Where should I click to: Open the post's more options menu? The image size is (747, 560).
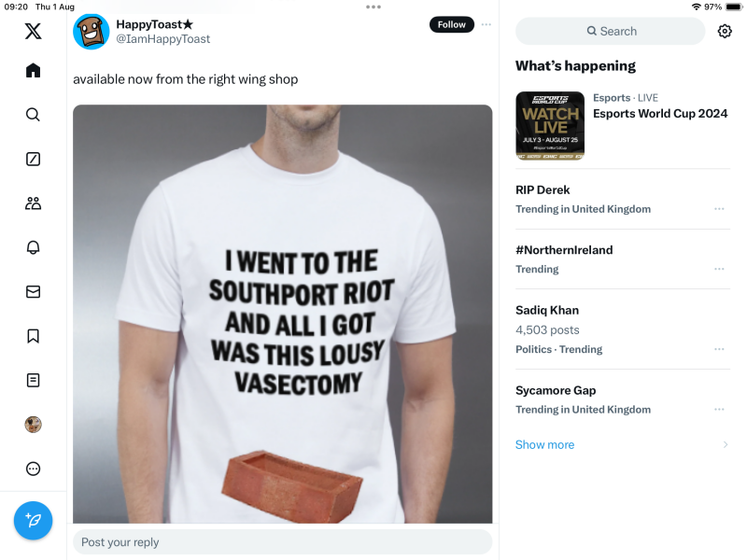coord(486,24)
